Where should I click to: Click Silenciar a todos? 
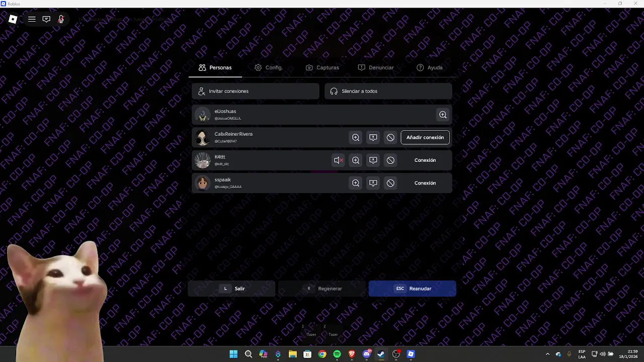click(388, 91)
